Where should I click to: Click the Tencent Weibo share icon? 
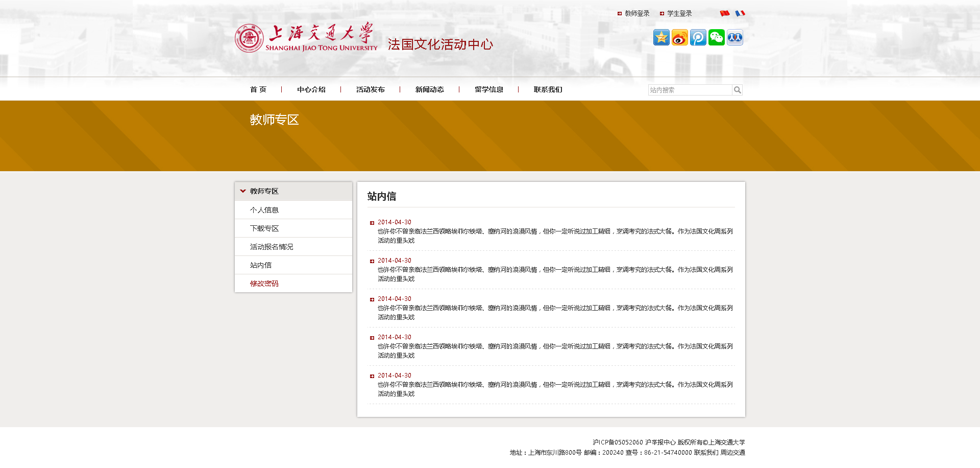point(698,37)
